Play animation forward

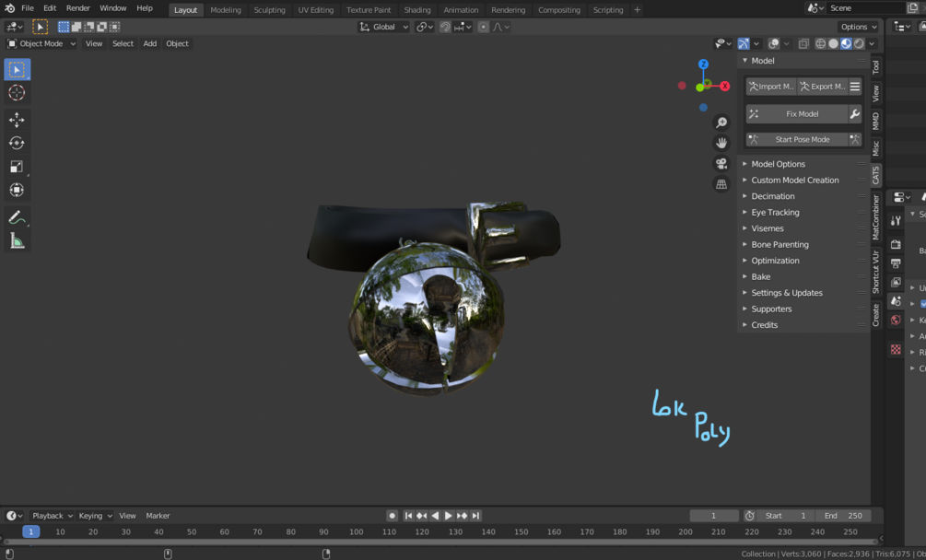coord(448,516)
